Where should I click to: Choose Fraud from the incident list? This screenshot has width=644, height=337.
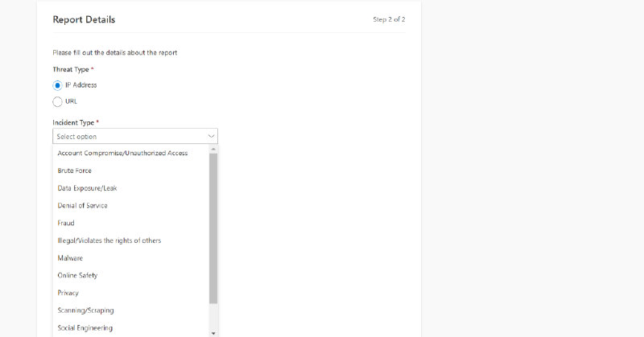pyautogui.click(x=66, y=223)
